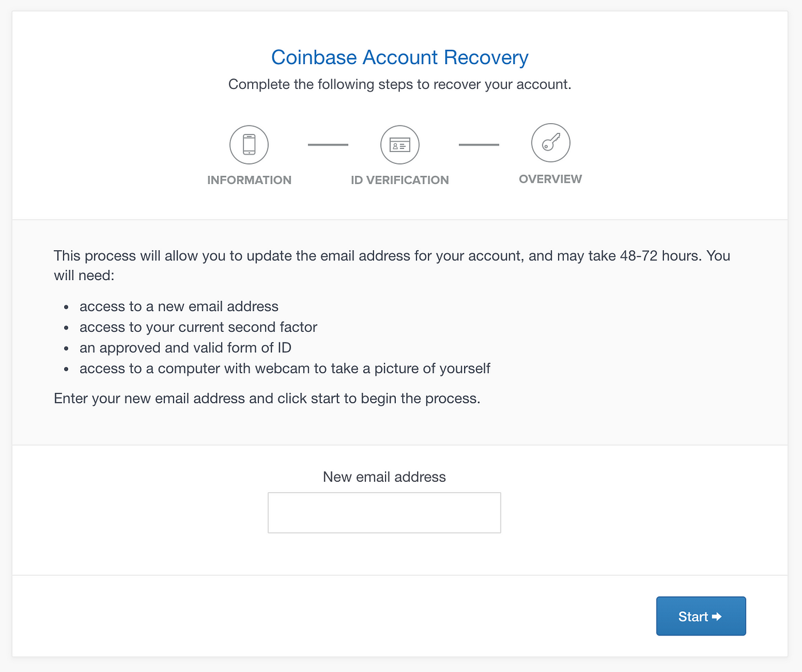
Task: Select the INFORMATION step label
Action: (249, 180)
